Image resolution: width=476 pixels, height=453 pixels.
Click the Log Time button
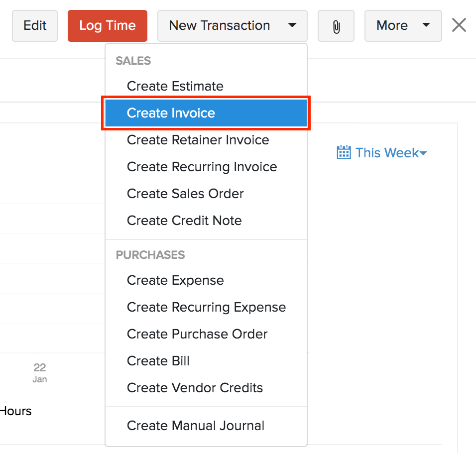[107, 25]
